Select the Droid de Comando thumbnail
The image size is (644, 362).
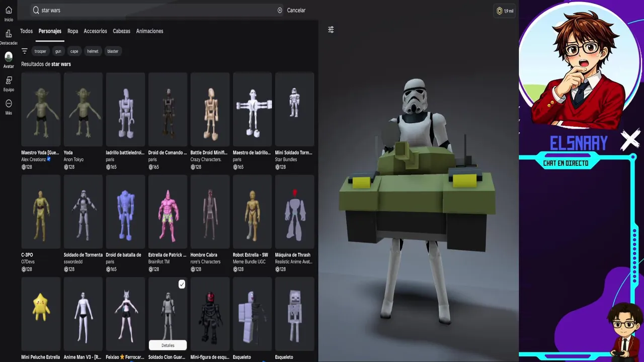168,110
